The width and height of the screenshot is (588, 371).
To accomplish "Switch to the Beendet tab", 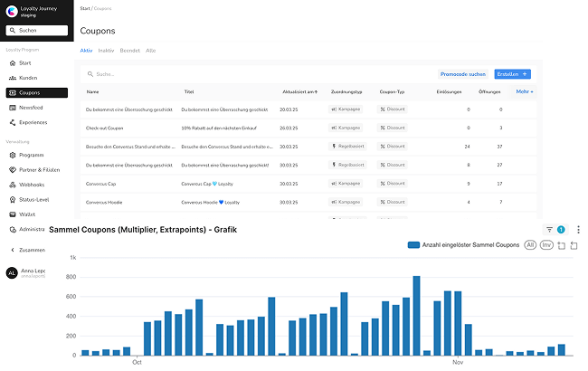I will tap(129, 51).
